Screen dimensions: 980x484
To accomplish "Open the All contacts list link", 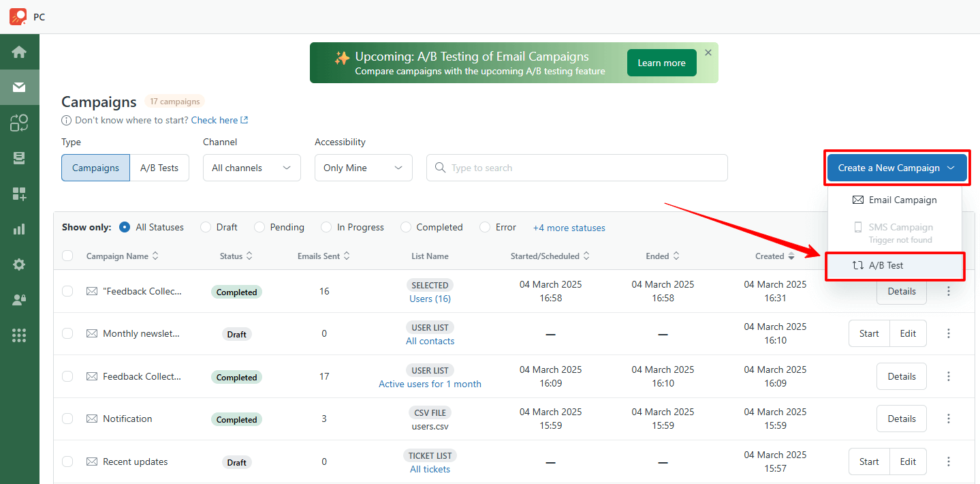I will coord(430,341).
